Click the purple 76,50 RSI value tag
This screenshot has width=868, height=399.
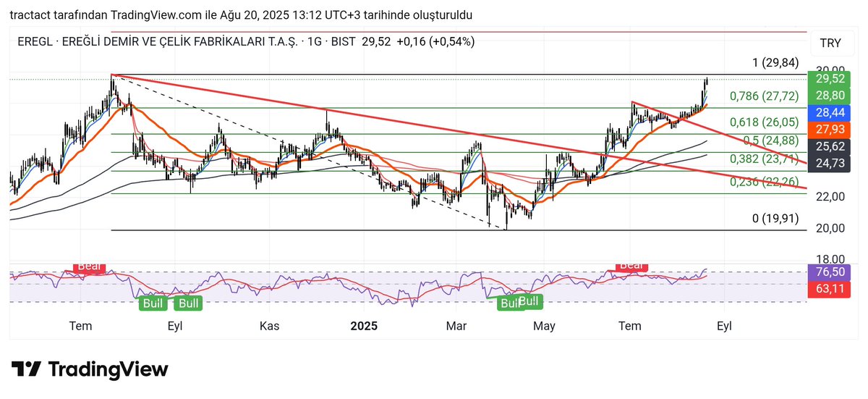pyautogui.click(x=830, y=272)
